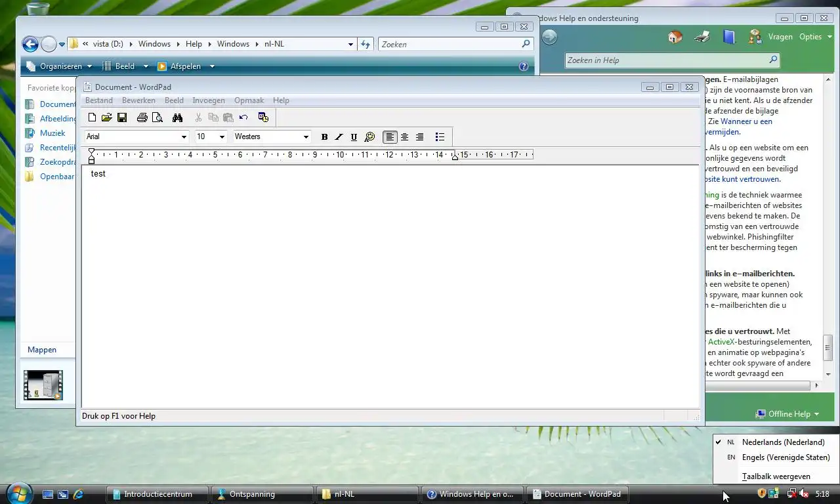Click the Windows Start orb
This screenshot has height=504, width=840.
point(18,493)
